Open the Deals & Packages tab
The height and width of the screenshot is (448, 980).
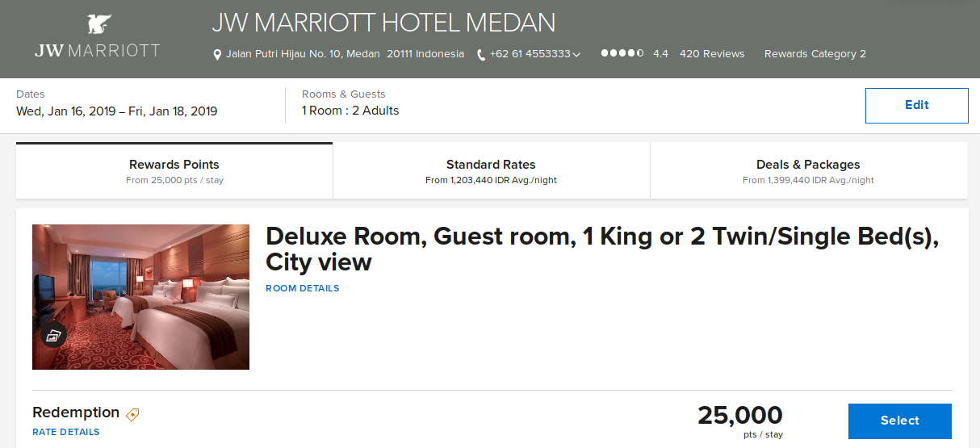pos(808,170)
